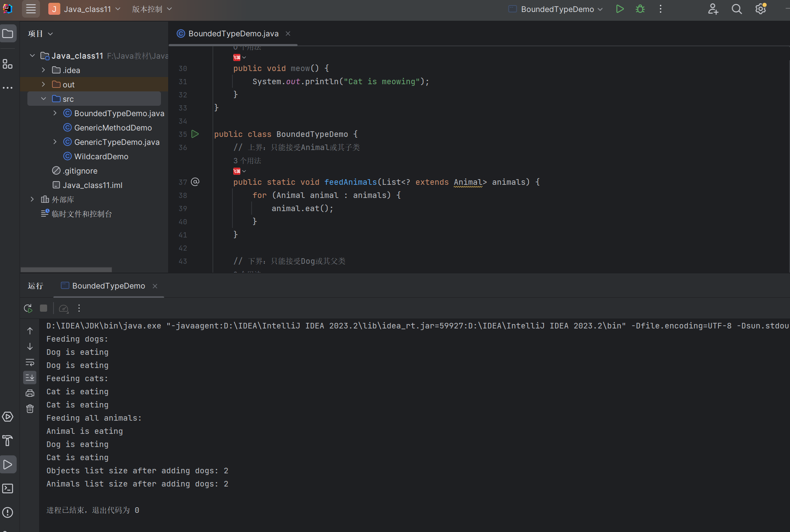This screenshot has height=532, width=790.
Task: Click the run gutter arrow at line 35
Action: [195, 134]
